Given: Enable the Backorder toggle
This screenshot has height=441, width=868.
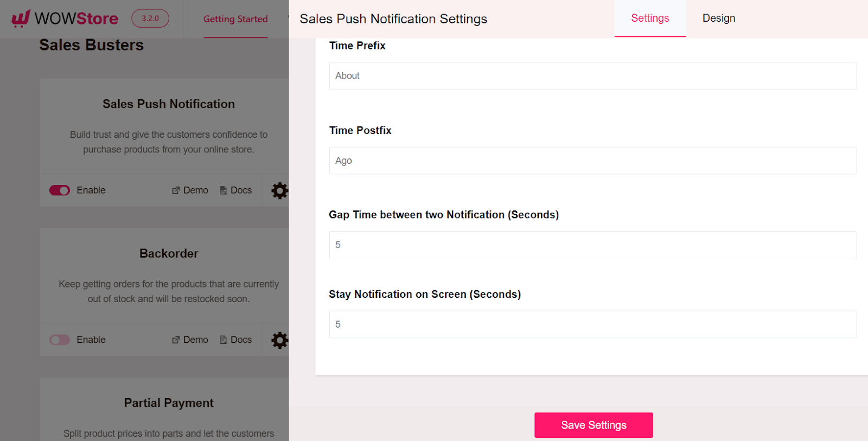Looking at the screenshot, I should click(60, 340).
